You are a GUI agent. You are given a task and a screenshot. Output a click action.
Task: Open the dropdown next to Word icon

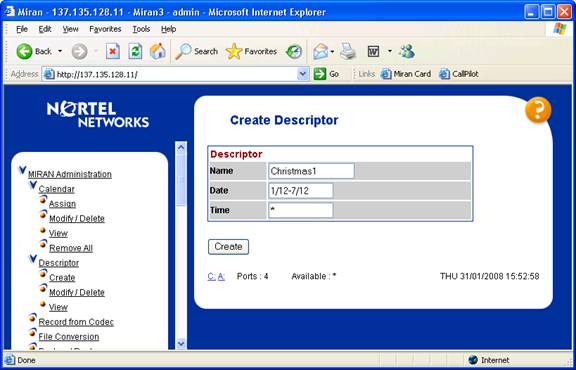pyautogui.click(x=390, y=51)
